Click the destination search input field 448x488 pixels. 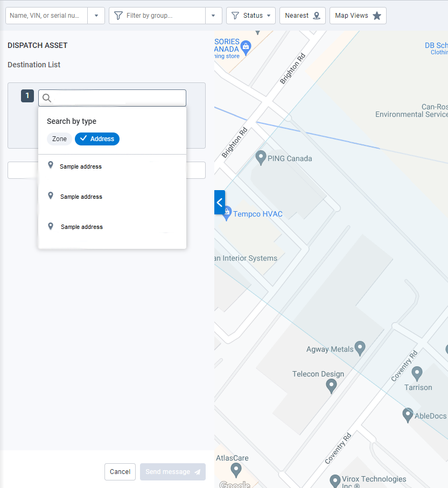(x=118, y=97)
